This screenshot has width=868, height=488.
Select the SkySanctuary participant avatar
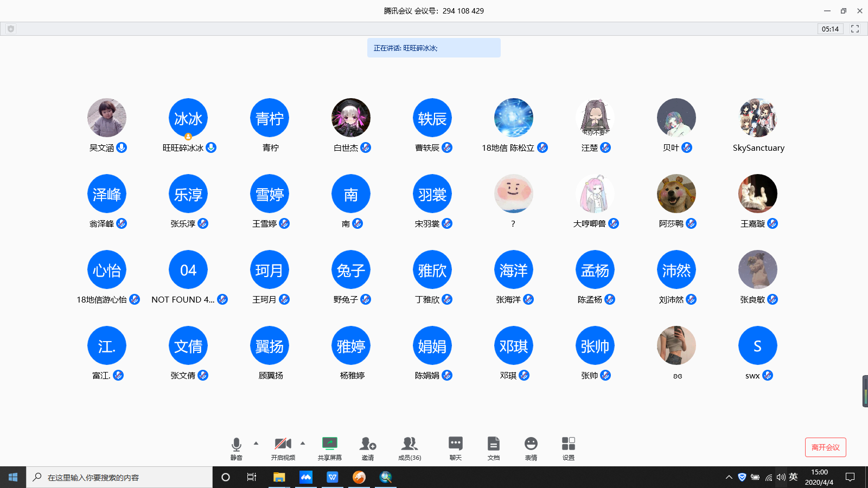pyautogui.click(x=758, y=118)
